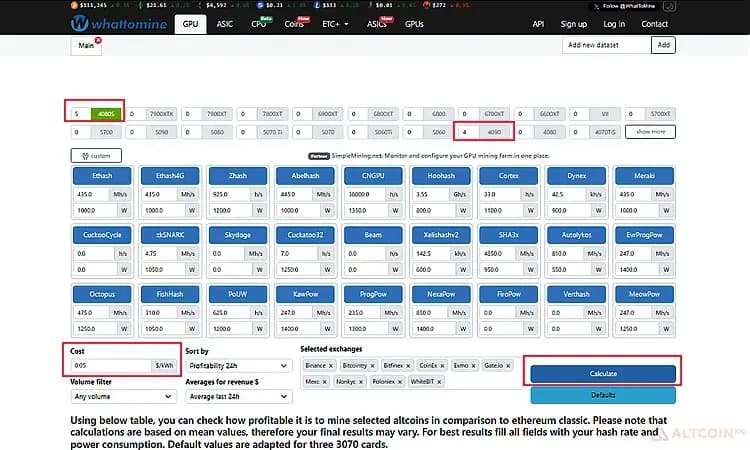Toggle the KawPow algorithm
Image resolution: width=750 pixels, height=450 pixels.
[305, 294]
